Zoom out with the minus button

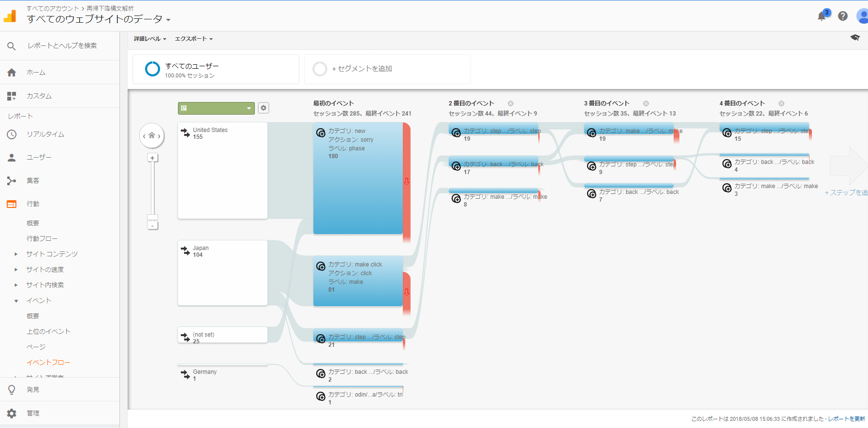point(152,225)
